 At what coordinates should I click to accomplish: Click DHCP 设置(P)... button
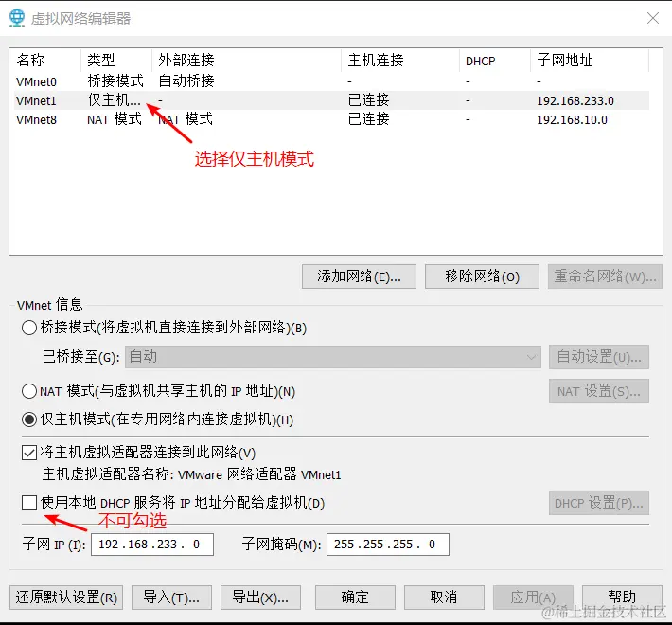point(599,503)
